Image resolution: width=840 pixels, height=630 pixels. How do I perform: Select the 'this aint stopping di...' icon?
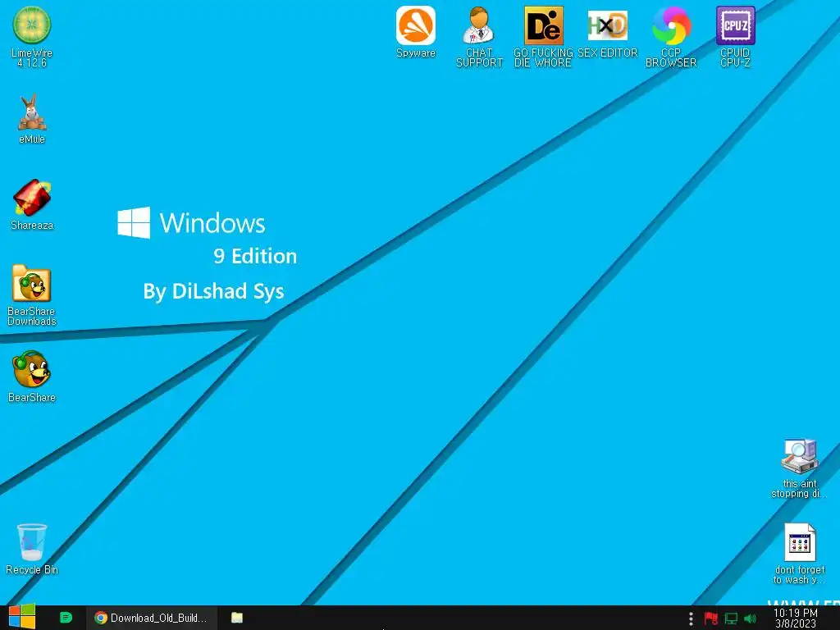[x=799, y=468]
